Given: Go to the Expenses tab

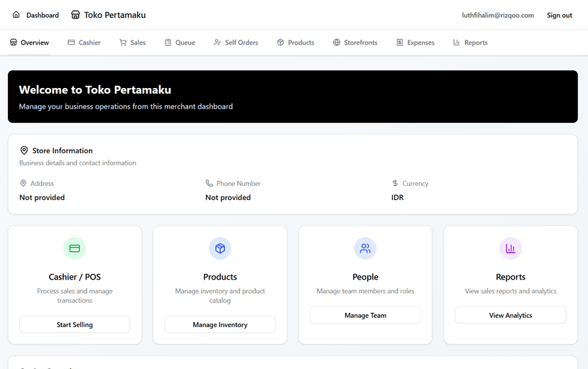Looking at the screenshot, I should (x=415, y=43).
